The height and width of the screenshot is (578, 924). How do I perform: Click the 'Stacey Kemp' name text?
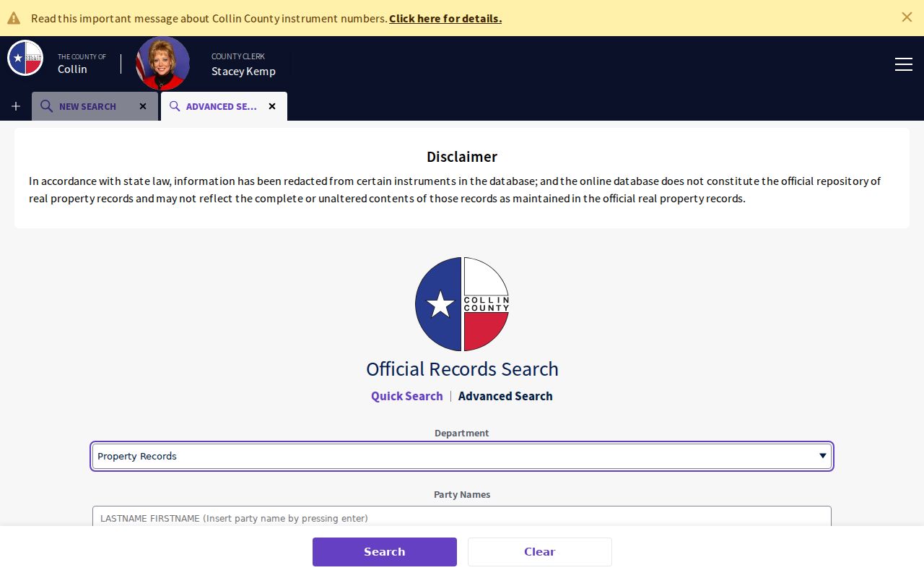tap(243, 71)
